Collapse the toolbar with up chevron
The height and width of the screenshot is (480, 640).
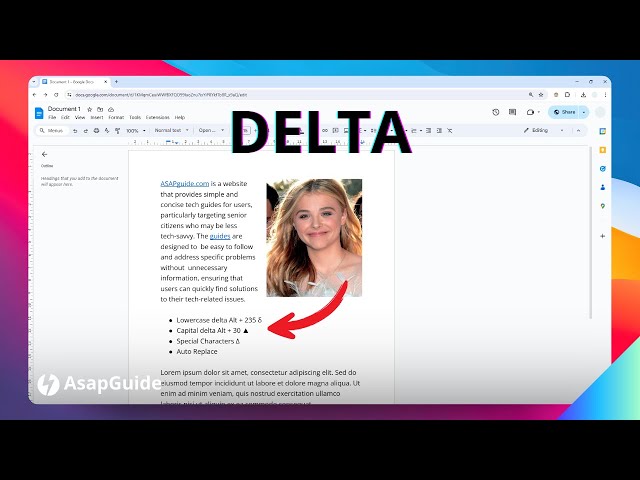(x=578, y=131)
